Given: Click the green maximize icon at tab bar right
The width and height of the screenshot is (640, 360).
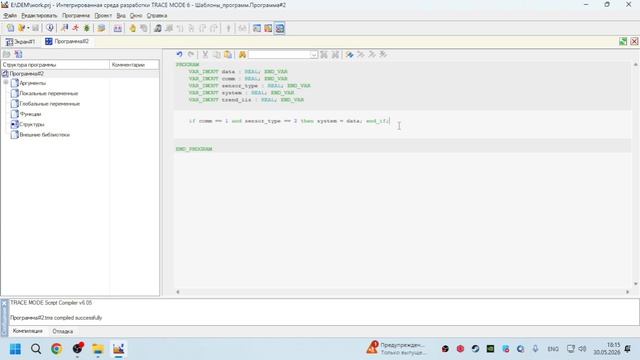Looking at the screenshot, I should [x=623, y=41].
